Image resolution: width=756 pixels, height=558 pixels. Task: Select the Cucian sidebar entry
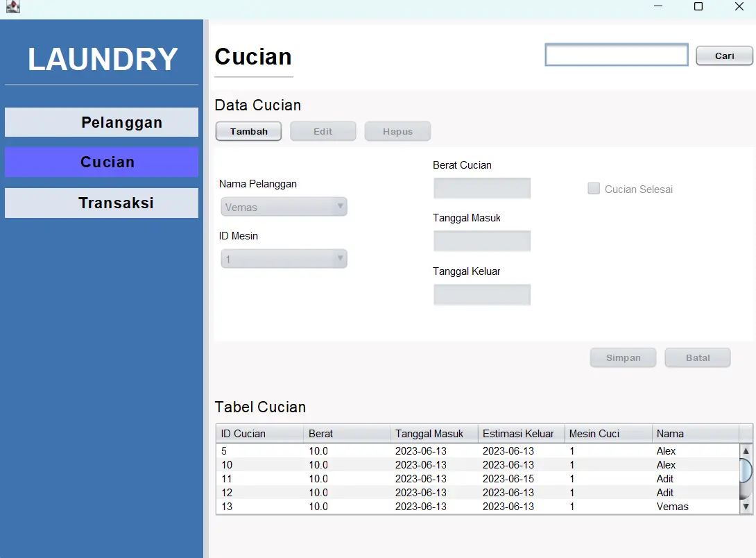coord(101,162)
